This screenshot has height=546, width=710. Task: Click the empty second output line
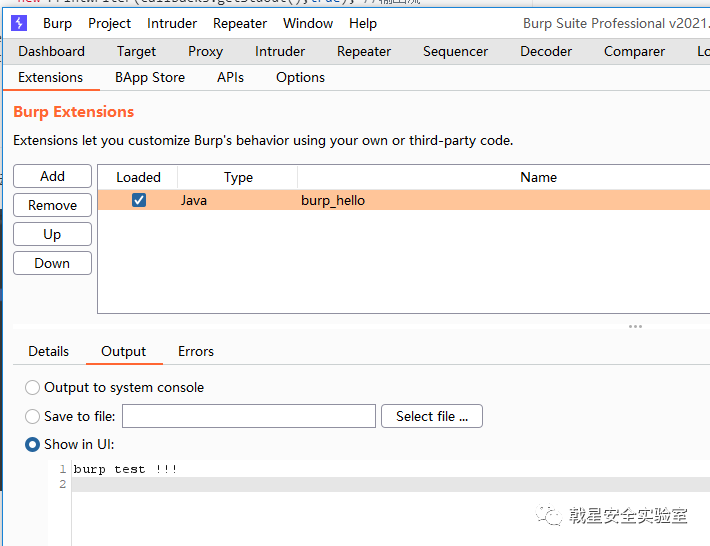(390, 484)
